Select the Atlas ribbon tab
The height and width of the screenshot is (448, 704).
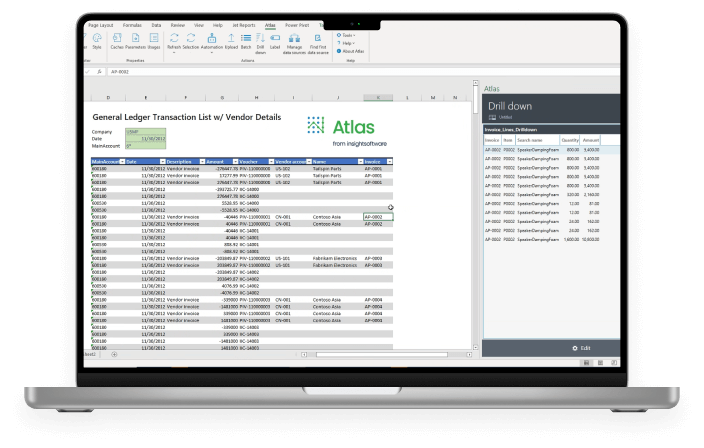click(270, 26)
